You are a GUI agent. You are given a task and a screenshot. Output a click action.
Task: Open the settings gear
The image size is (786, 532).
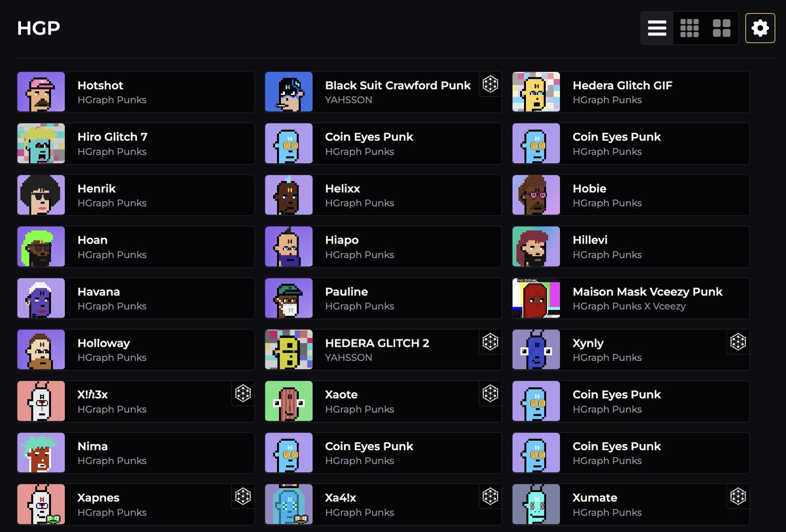point(760,28)
